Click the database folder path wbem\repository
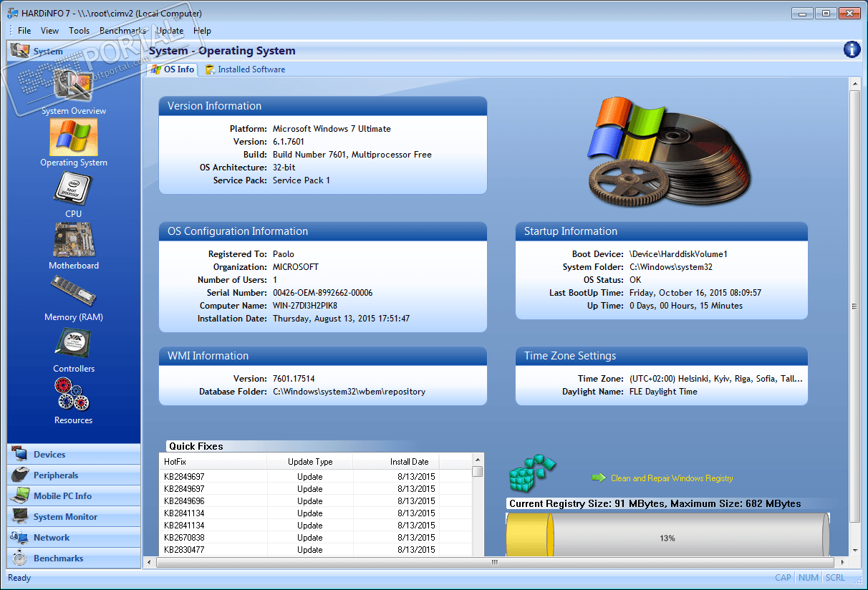The width and height of the screenshot is (868, 590). coord(349,392)
